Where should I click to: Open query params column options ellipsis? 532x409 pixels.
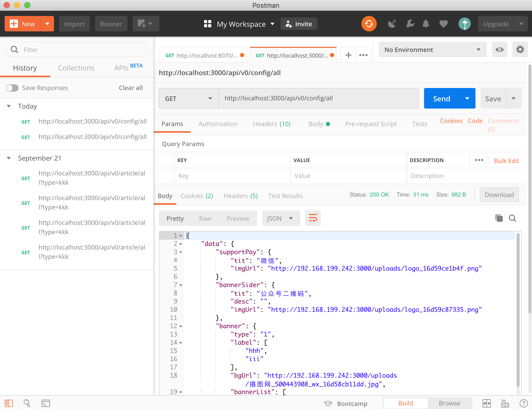click(479, 160)
